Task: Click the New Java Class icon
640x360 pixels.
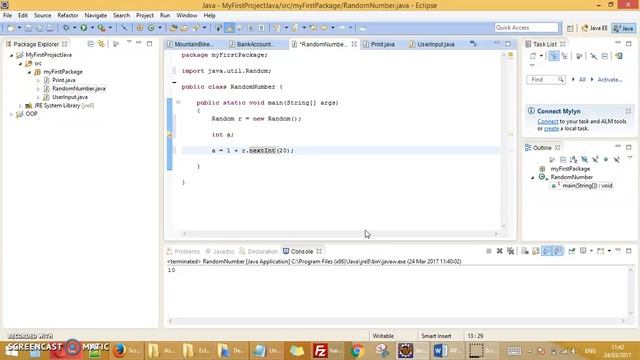Action: click(x=151, y=28)
